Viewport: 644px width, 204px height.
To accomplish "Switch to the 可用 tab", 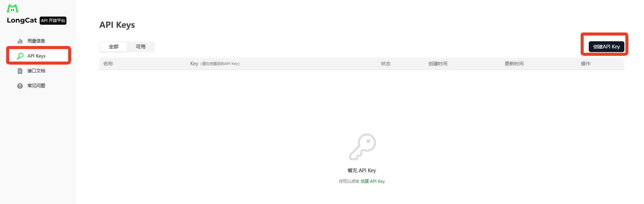I will pyautogui.click(x=141, y=47).
